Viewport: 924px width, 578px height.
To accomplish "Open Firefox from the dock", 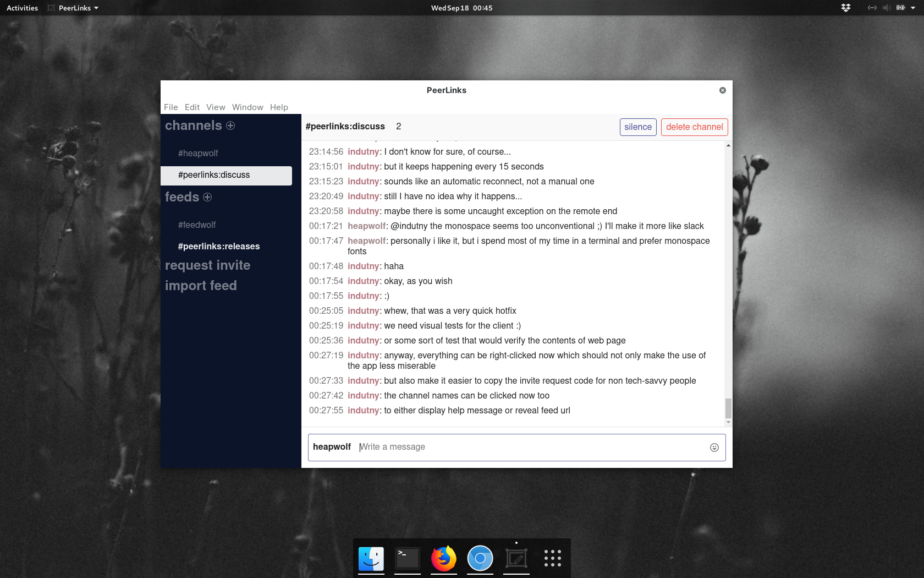I will [x=444, y=559].
